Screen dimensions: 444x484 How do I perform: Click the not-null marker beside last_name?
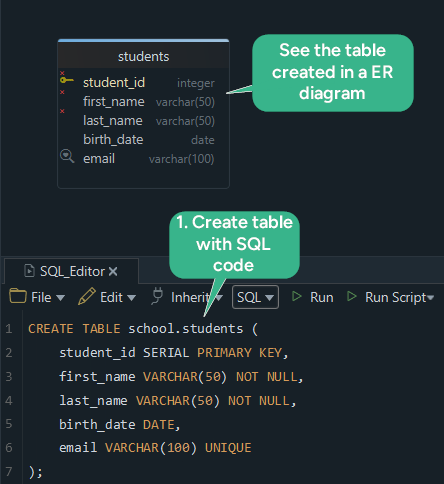click(62, 111)
